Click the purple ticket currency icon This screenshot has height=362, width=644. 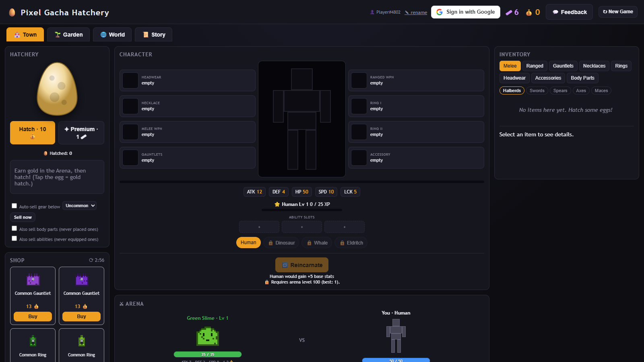pos(509,12)
